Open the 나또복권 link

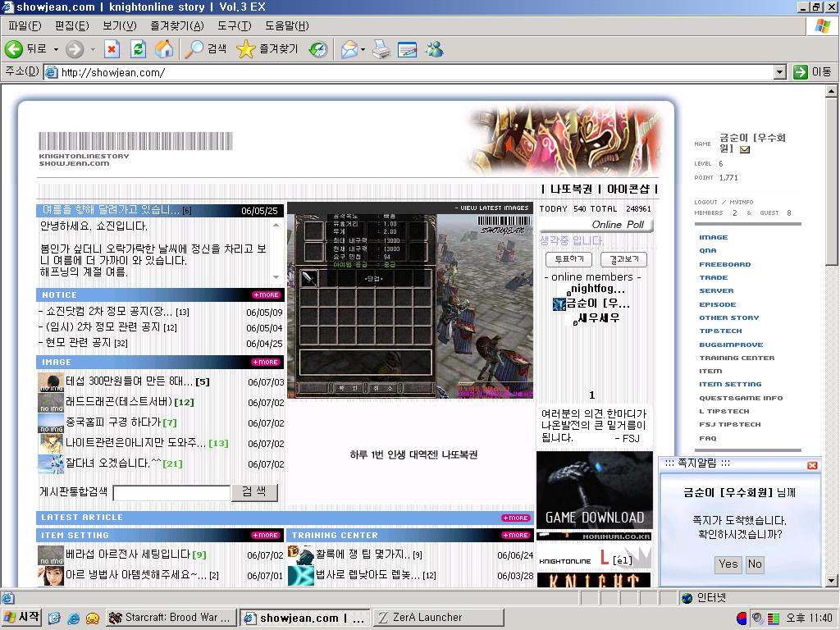pos(571,189)
